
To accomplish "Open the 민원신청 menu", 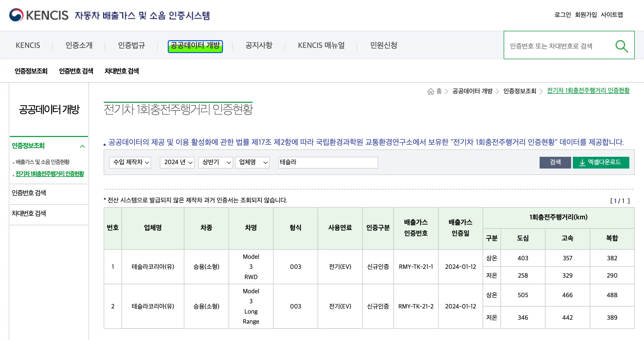I will (x=384, y=45).
